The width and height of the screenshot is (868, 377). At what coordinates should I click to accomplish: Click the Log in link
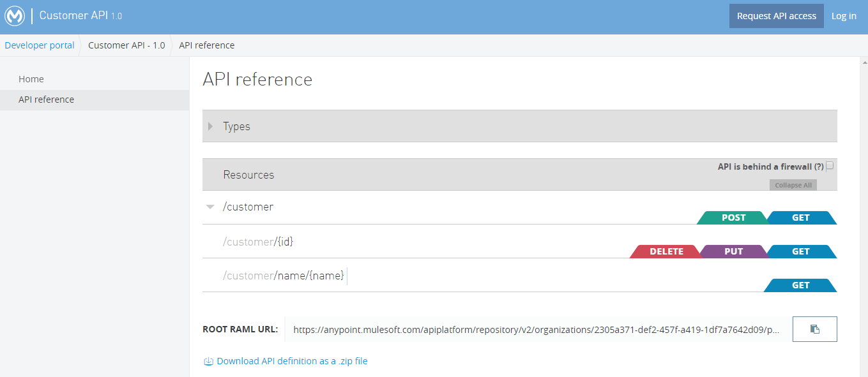point(844,16)
